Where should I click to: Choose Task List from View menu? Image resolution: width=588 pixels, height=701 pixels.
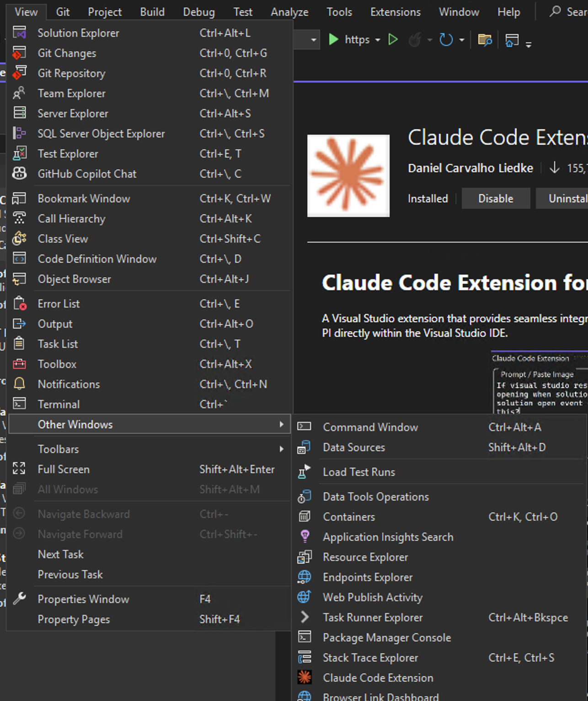(x=150, y=344)
